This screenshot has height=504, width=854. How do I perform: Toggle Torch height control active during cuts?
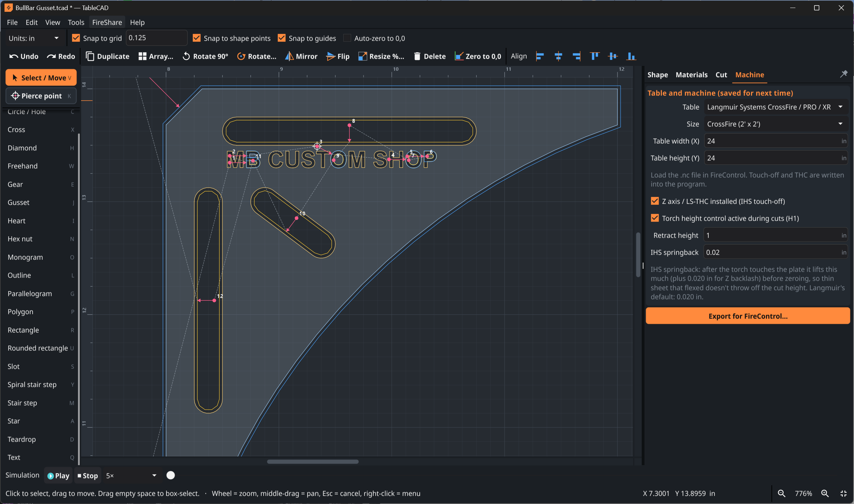(x=655, y=218)
